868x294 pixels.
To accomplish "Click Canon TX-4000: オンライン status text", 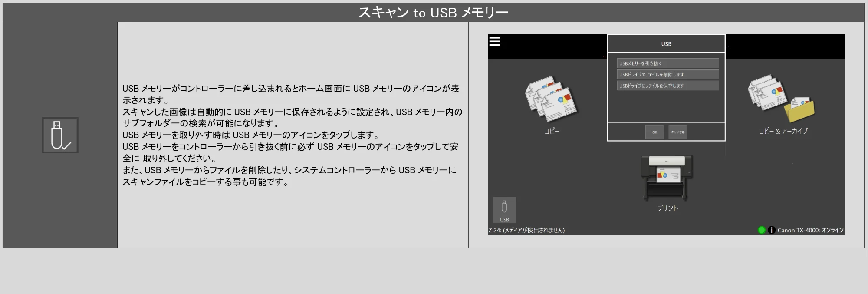I will coord(810,230).
